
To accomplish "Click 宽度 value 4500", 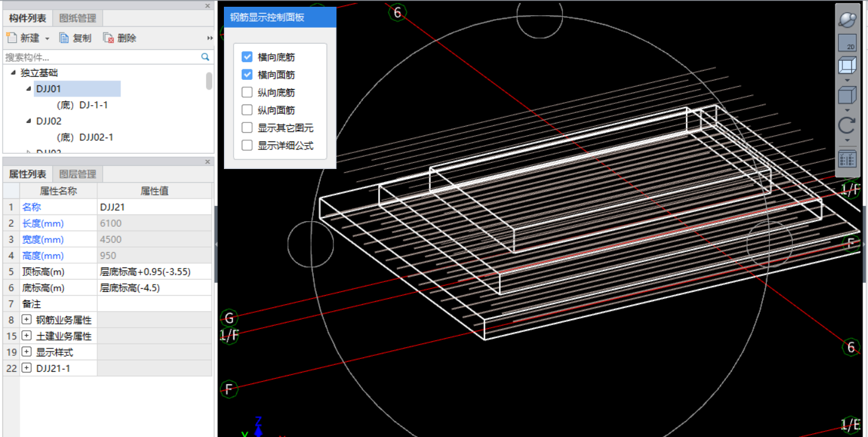I will tap(154, 239).
